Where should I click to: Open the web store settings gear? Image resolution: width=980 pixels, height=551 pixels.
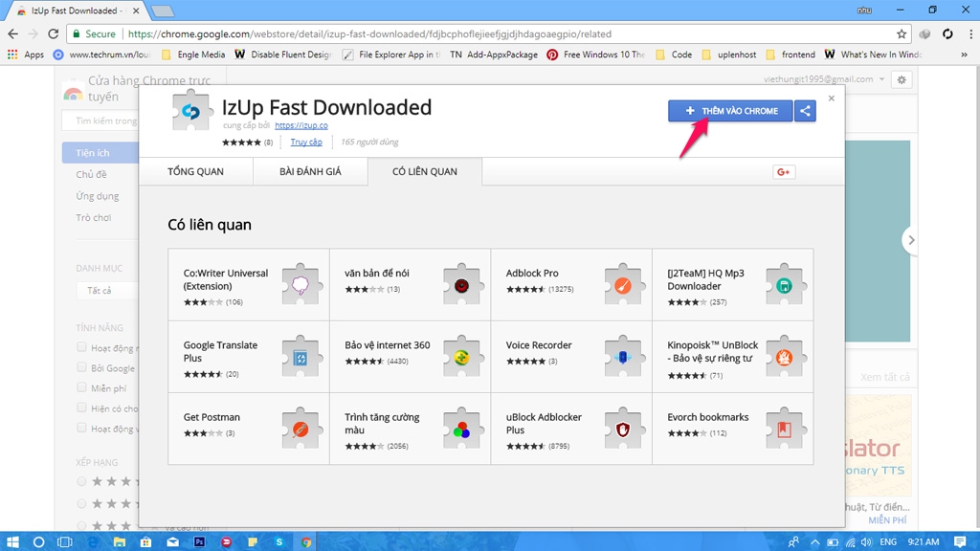[x=902, y=79]
